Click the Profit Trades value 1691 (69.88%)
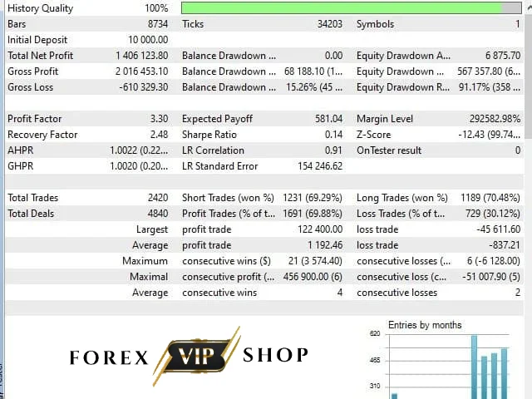This screenshot has height=399, width=532. 313,214
